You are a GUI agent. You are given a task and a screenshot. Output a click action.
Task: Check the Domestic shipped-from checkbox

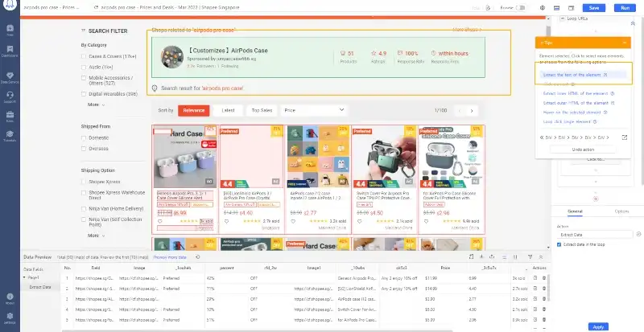coord(84,138)
